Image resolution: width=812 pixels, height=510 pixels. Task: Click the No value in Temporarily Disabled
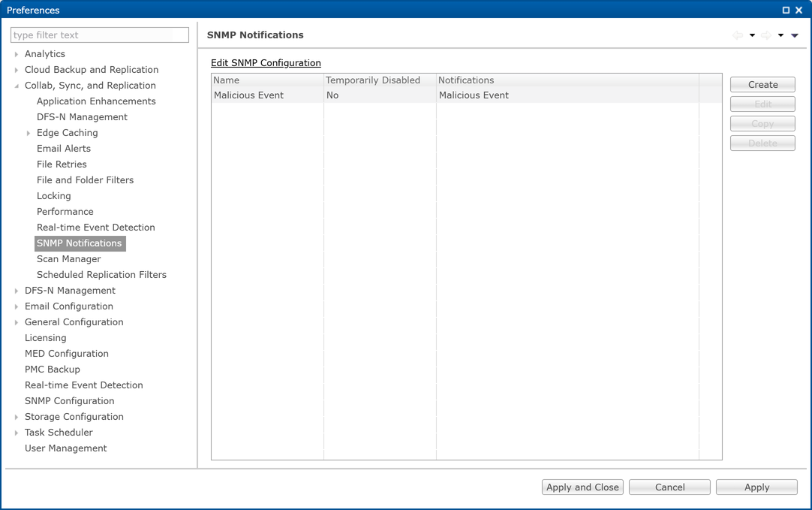click(332, 95)
